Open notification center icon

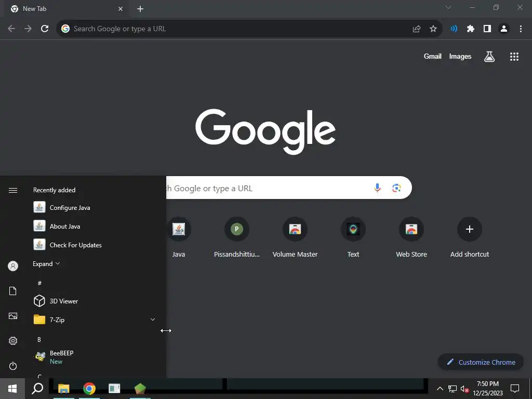coord(515,389)
